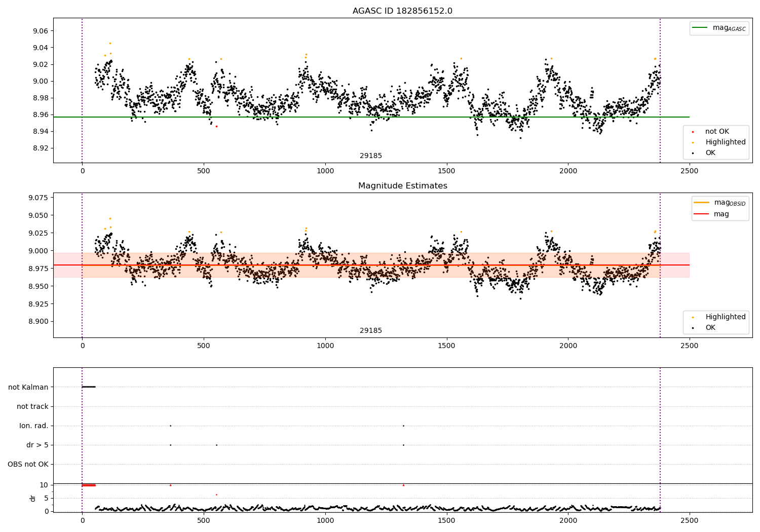Click the 1500 x-axis tick in bottom plot
The image size is (760, 532).
coord(446,520)
